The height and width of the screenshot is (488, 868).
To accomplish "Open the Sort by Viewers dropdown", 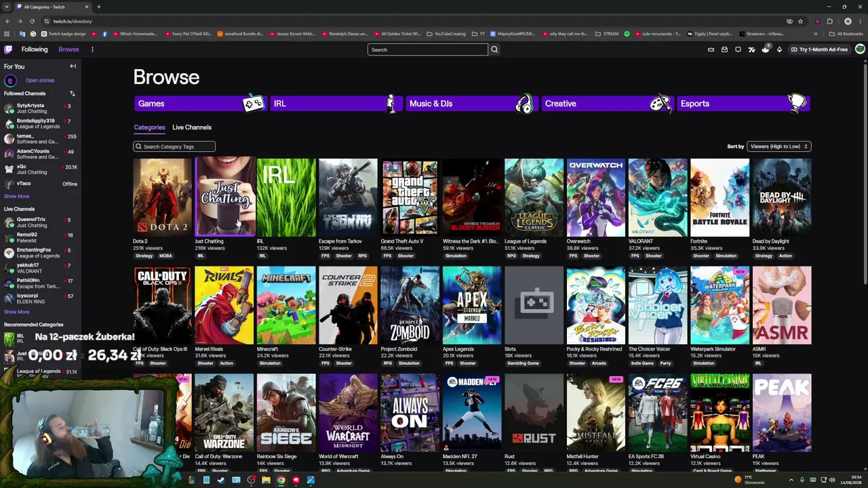I will tap(778, 146).
